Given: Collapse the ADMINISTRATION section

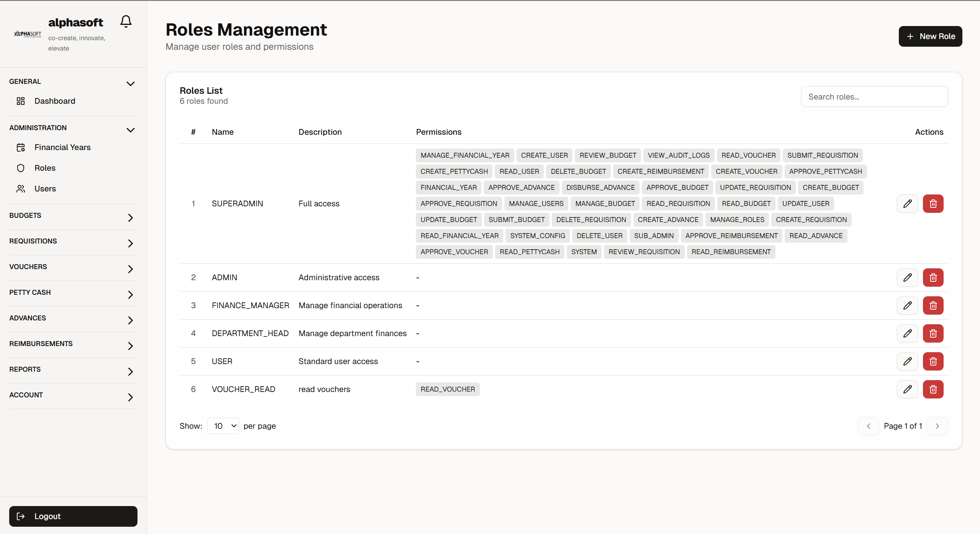Looking at the screenshot, I should (x=130, y=130).
